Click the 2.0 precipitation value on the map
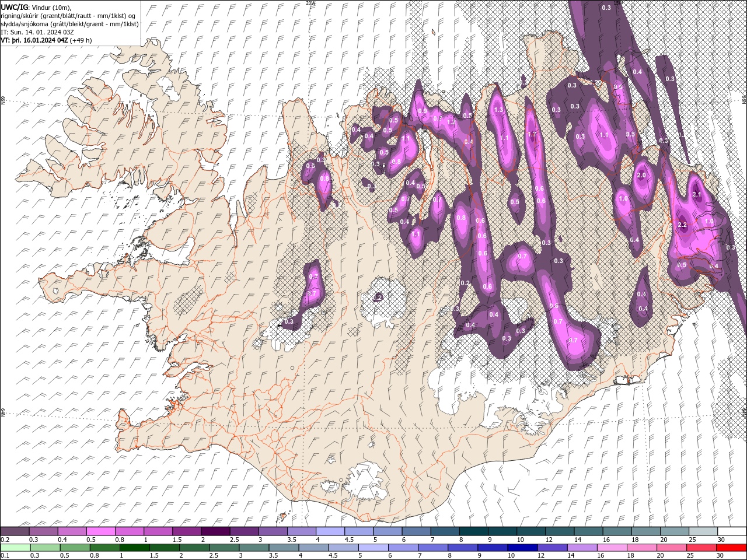The width and height of the screenshot is (747, 560). (x=641, y=176)
